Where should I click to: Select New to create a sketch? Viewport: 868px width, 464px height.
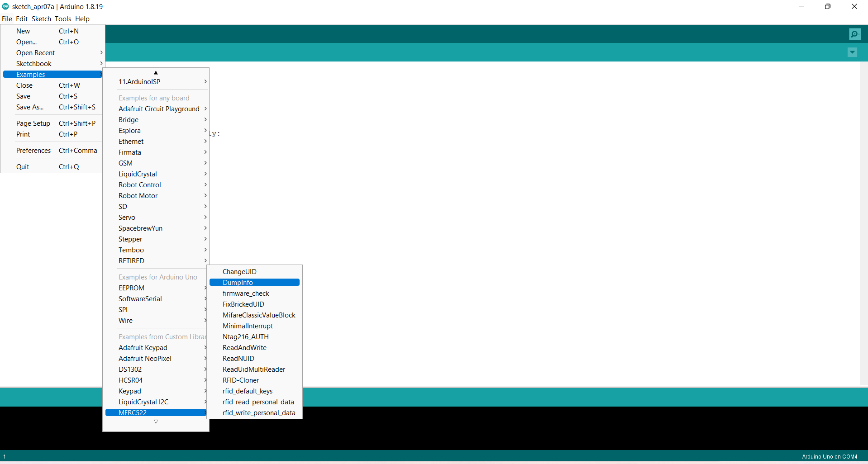tap(22, 31)
